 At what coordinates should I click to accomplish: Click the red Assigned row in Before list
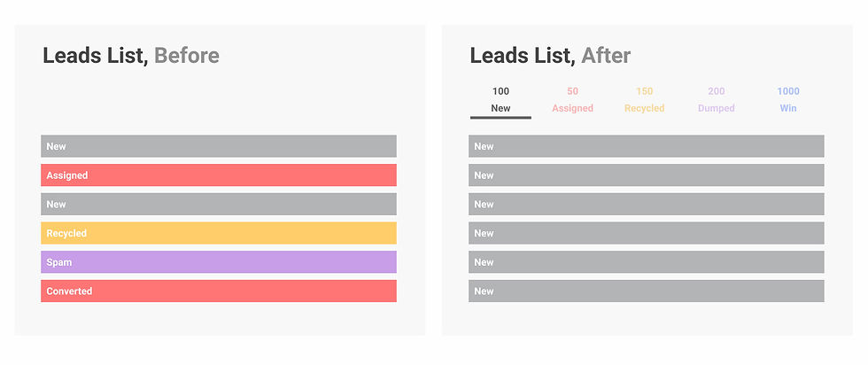point(219,175)
